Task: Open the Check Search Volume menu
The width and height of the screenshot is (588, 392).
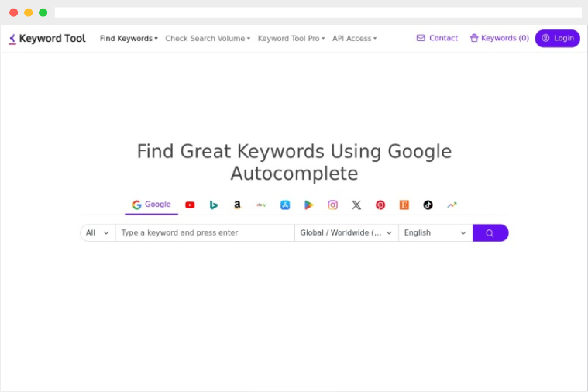Action: [x=208, y=38]
